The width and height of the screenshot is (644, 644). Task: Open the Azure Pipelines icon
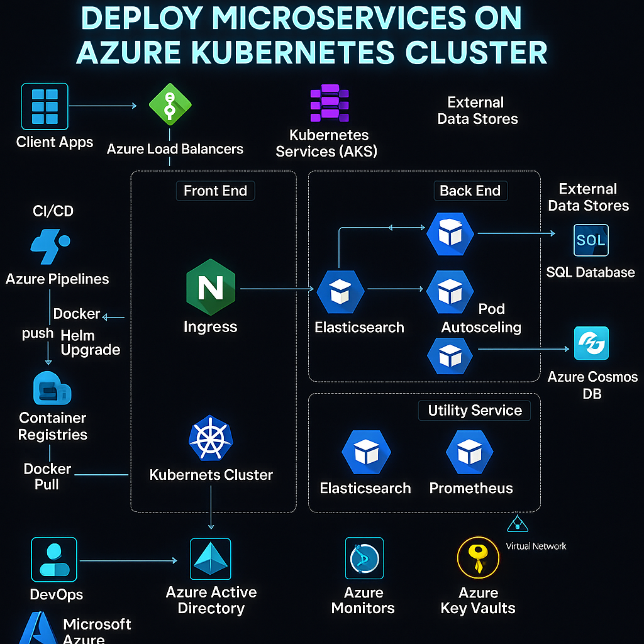50,246
